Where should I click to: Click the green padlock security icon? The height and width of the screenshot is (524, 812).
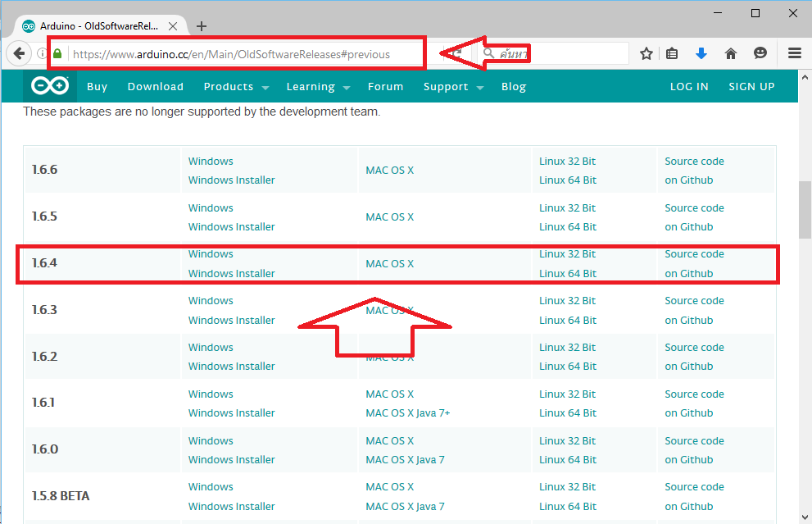(57, 53)
